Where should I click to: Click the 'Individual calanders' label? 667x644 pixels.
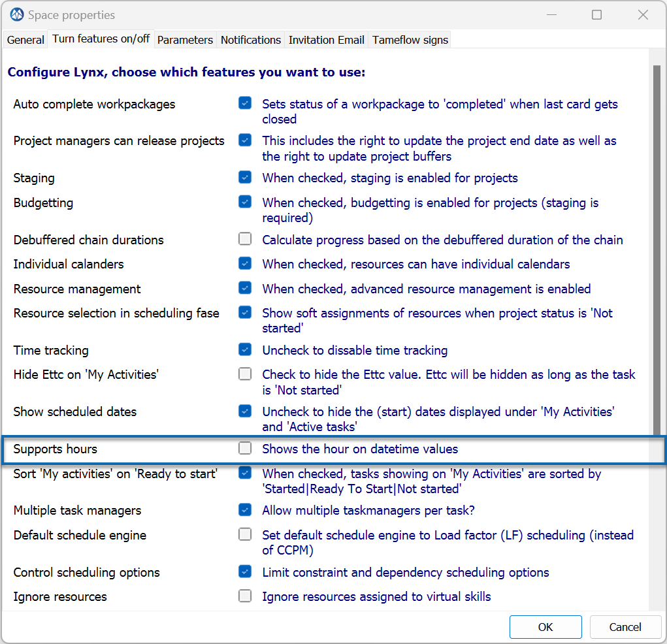tap(69, 264)
